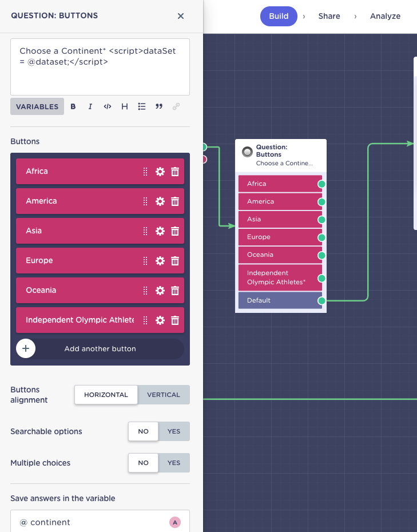417x532 pixels.
Task: Click the plus circle to add button
Action: tap(26, 348)
